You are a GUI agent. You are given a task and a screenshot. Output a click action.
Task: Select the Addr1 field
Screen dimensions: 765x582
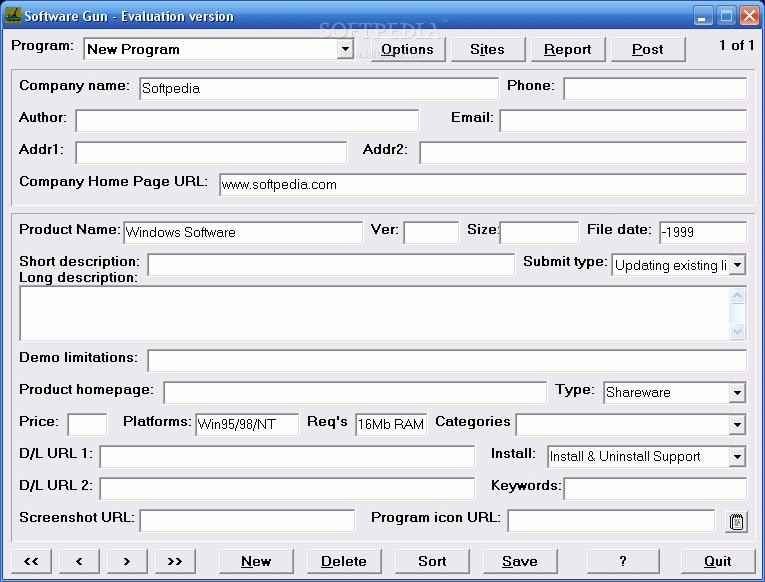point(211,153)
